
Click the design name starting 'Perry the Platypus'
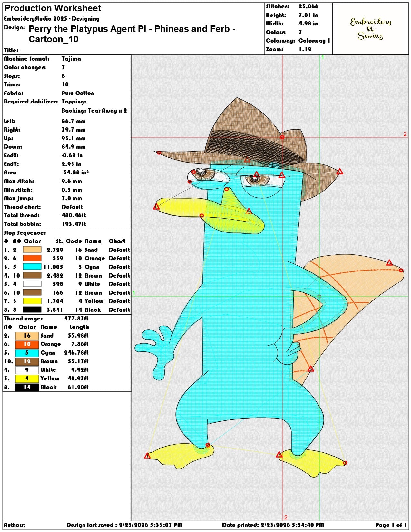click(x=132, y=34)
